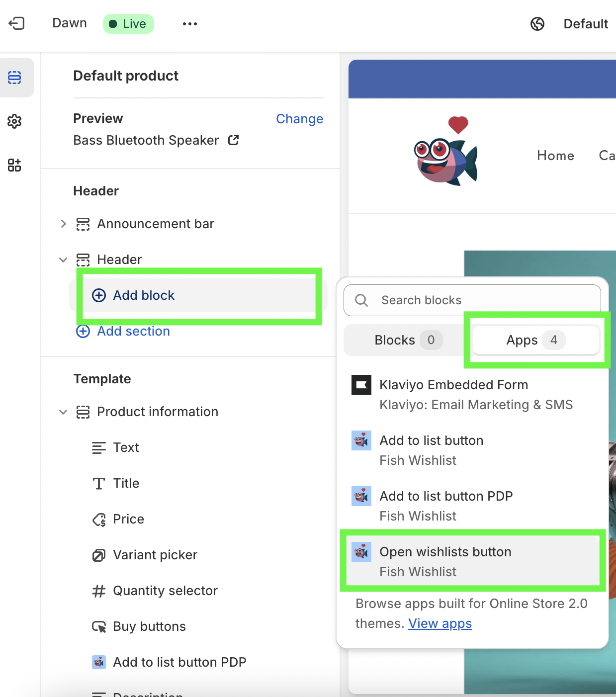Open Bass Bluetooth Speaker external link icon
Screen dimensions: 616x697
233,140
